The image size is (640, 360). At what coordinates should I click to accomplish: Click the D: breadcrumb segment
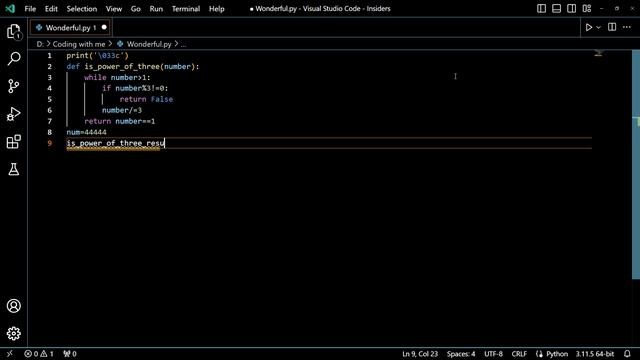40,44
